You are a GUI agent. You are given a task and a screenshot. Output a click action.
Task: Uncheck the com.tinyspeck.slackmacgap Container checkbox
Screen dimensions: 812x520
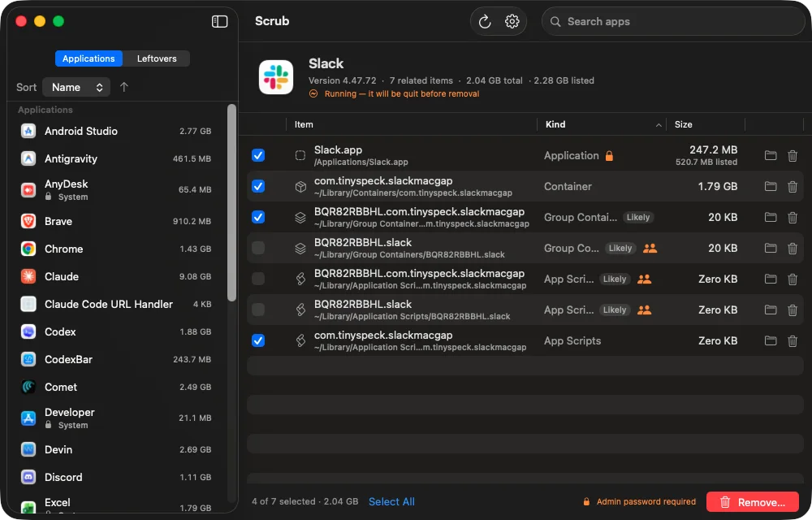point(258,186)
